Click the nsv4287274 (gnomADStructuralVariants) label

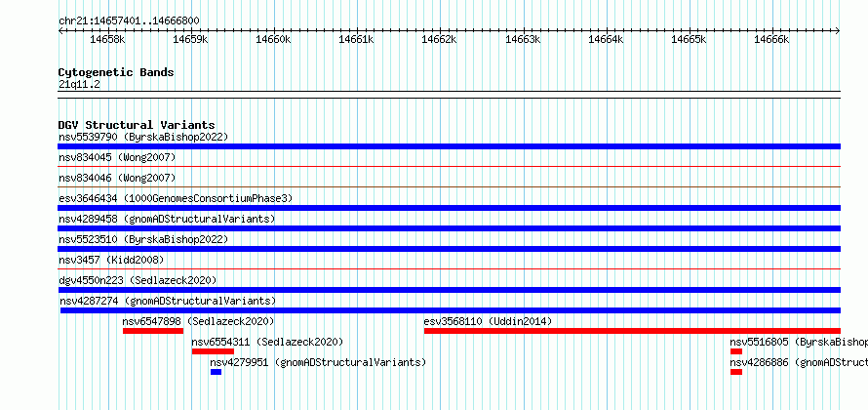[x=168, y=301]
